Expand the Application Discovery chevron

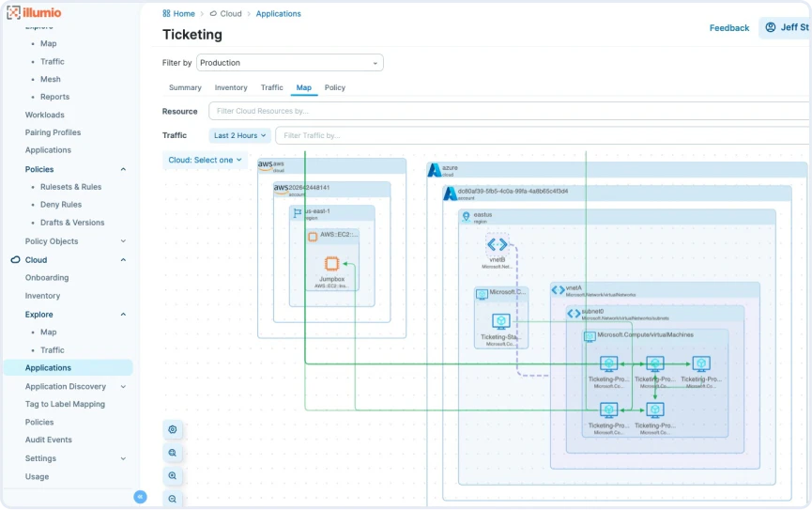(x=123, y=386)
